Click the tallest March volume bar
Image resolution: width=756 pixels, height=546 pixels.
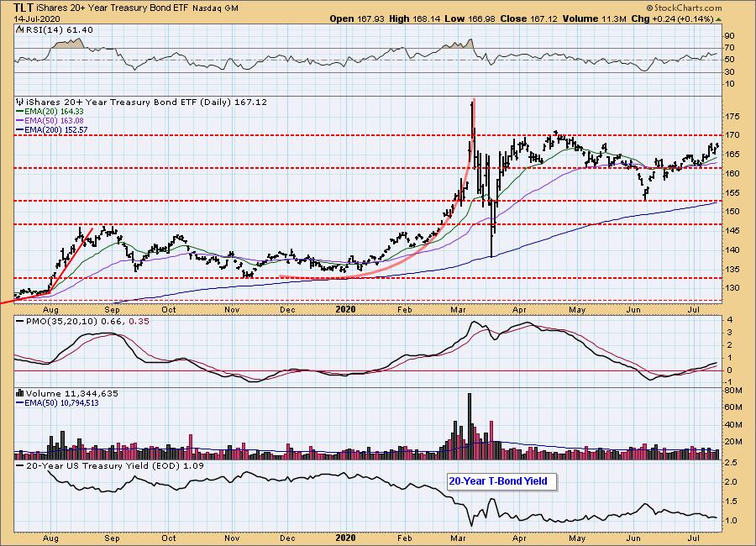470,426
